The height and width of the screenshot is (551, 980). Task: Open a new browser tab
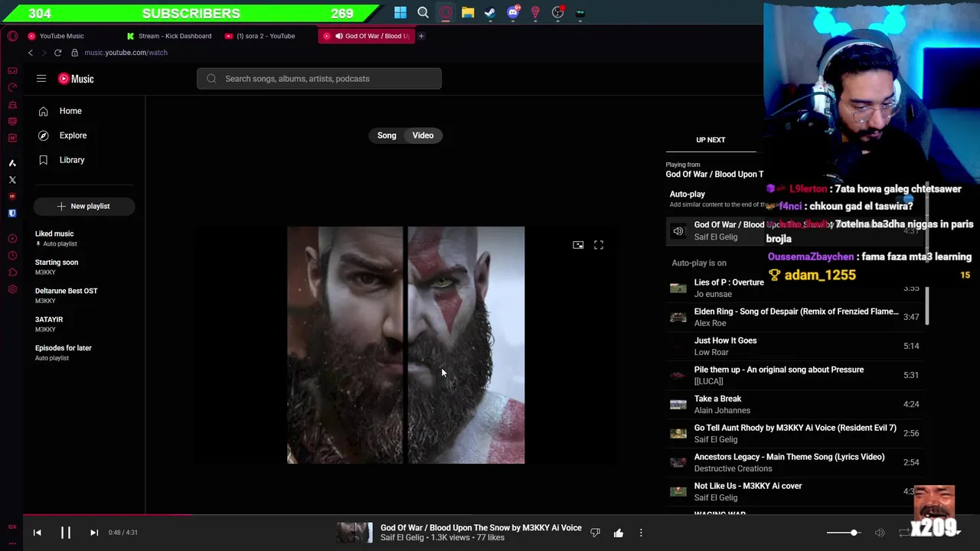[x=421, y=36]
